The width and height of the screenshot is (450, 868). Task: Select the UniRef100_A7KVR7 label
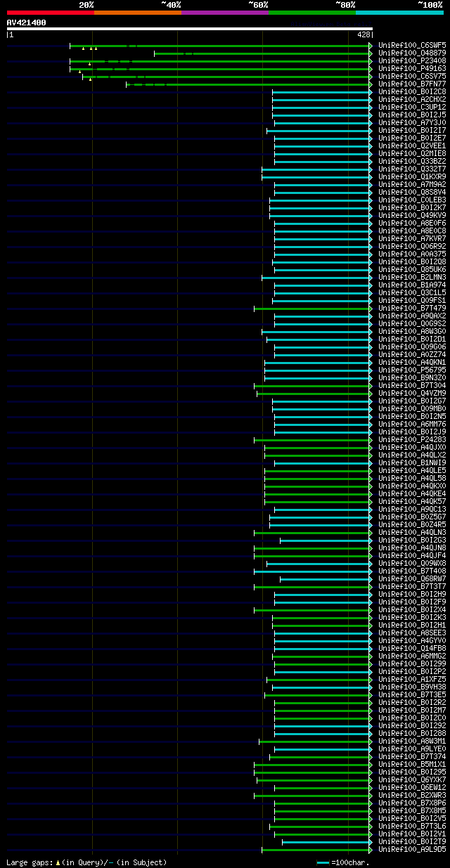point(412,238)
